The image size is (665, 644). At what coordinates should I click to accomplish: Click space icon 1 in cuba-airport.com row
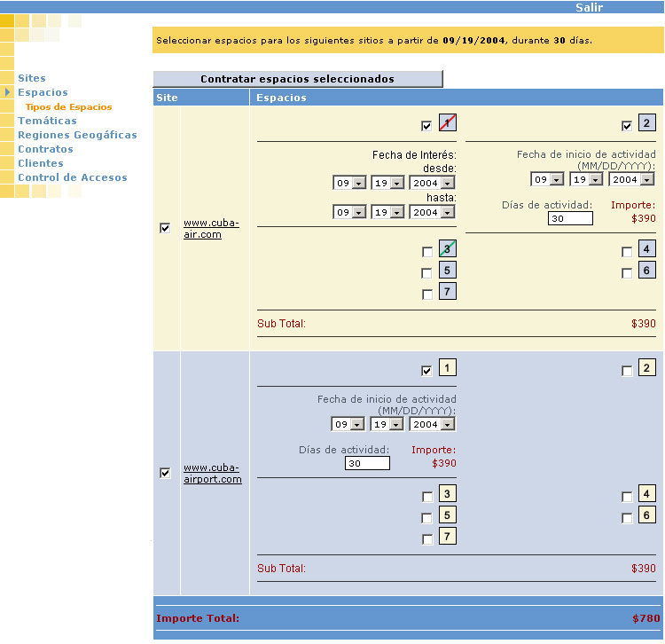pos(448,368)
